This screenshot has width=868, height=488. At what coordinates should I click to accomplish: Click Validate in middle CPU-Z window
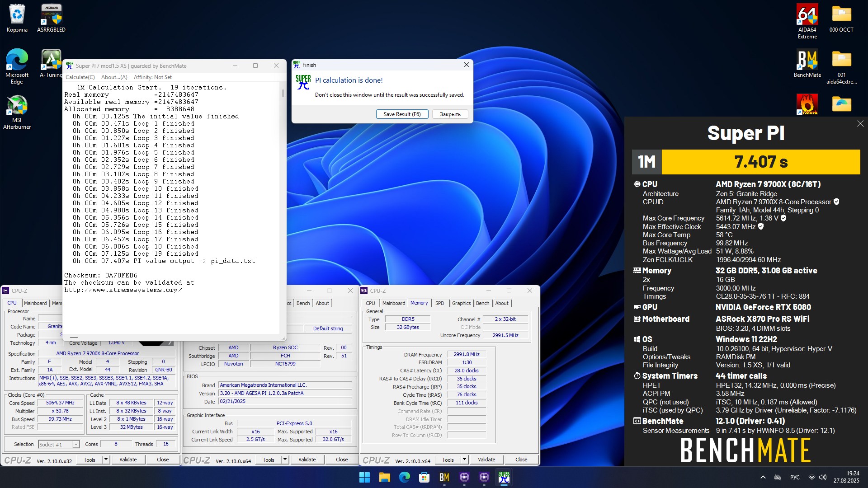click(x=307, y=460)
